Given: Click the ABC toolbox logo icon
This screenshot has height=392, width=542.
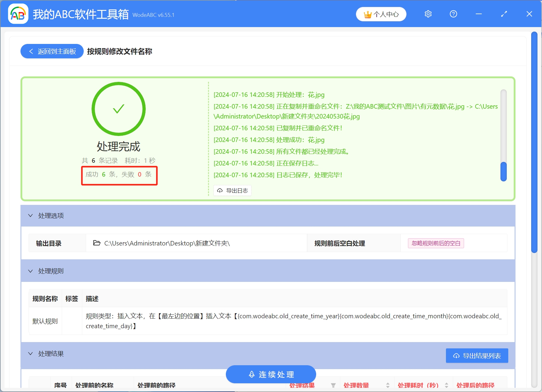Looking at the screenshot, I should [18, 14].
